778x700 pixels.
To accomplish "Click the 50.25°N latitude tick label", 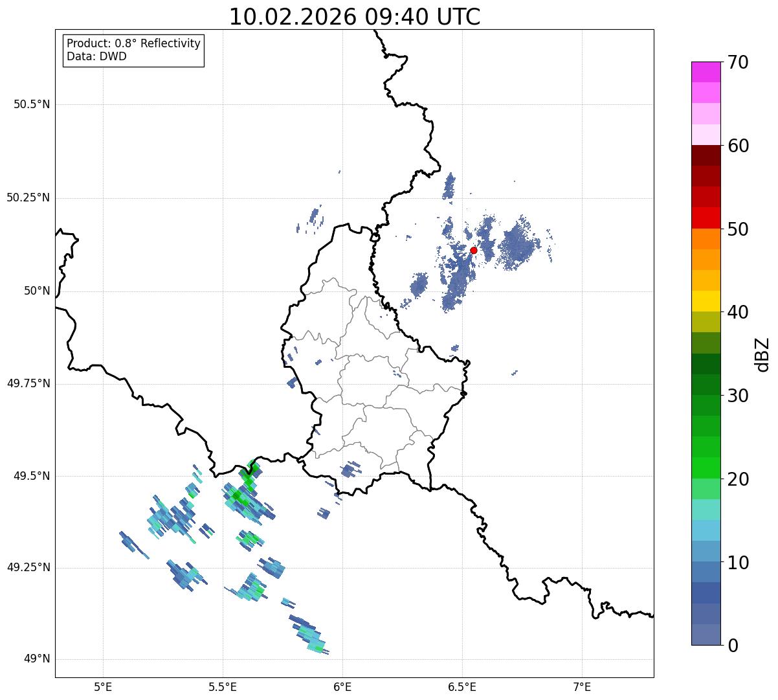I will pos(28,198).
